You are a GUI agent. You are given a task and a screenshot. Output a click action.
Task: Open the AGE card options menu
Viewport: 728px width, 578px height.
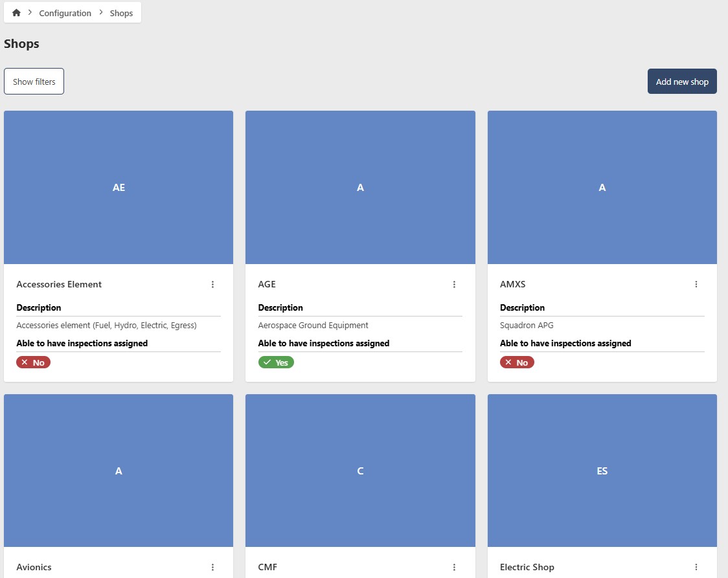(x=454, y=284)
